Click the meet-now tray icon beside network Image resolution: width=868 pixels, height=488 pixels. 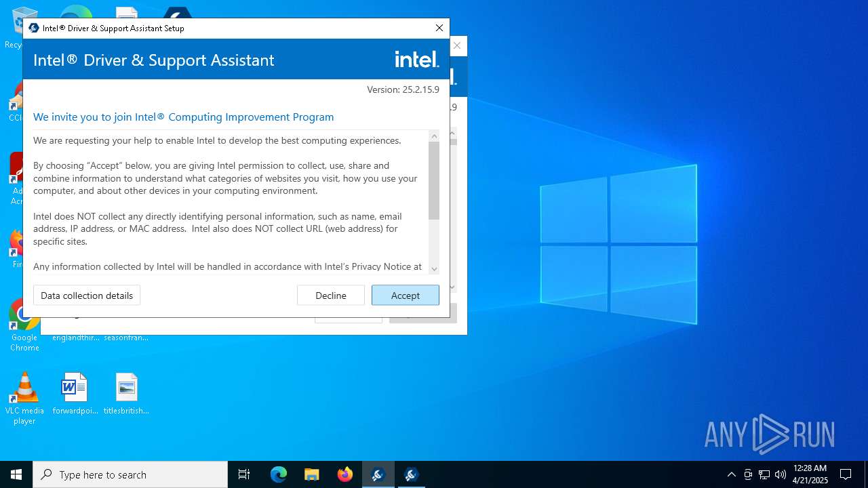[x=748, y=474]
